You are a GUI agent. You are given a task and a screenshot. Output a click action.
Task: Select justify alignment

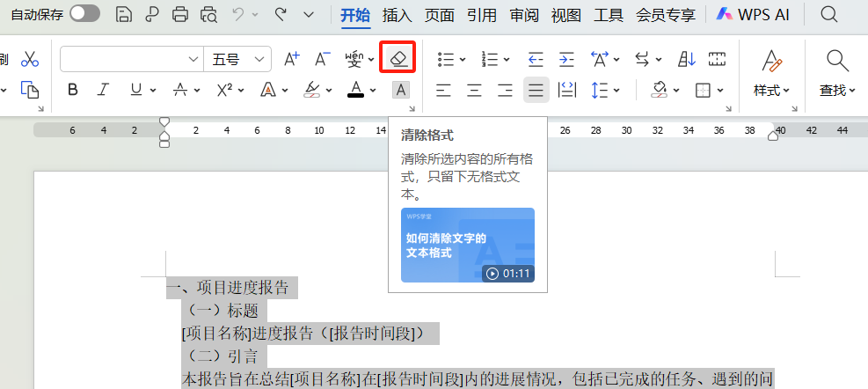pyautogui.click(x=536, y=90)
